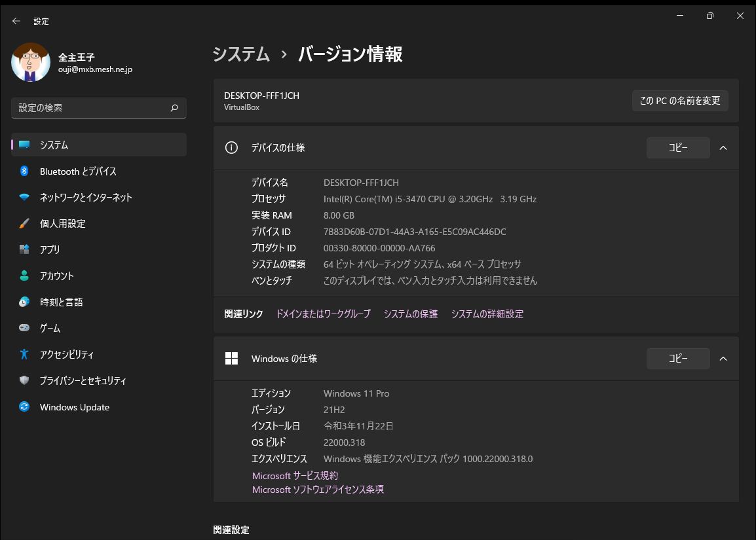The height and width of the screenshot is (540, 756).
Task: Click the back arrow icon
Action: (16, 21)
